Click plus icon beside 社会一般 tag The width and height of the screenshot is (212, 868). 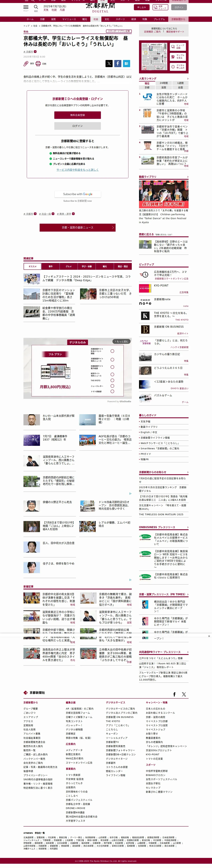(53, 214)
